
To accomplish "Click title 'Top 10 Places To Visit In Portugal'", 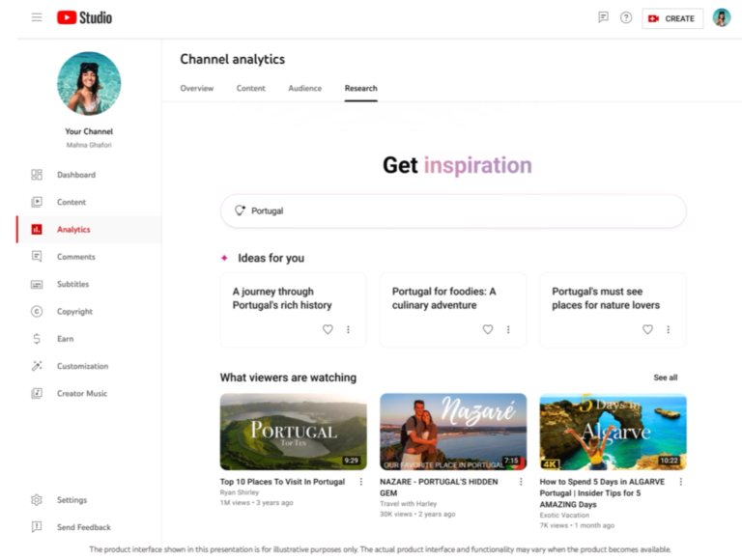I will point(282,482).
